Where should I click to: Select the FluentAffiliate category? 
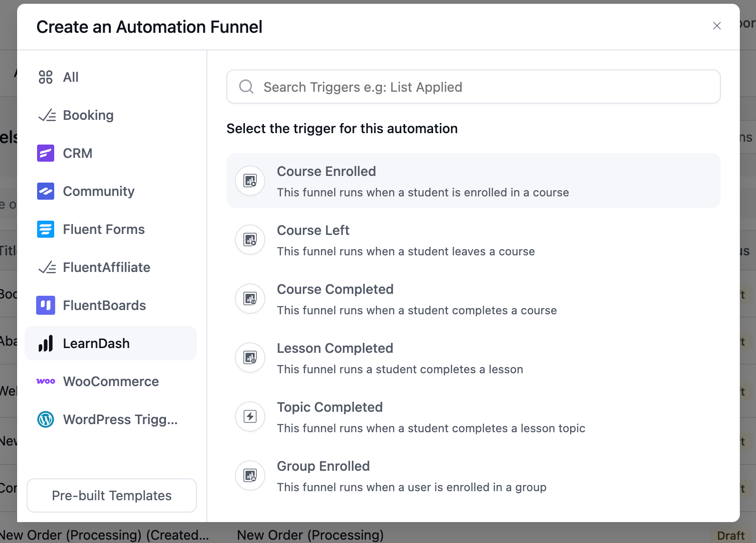(x=111, y=267)
